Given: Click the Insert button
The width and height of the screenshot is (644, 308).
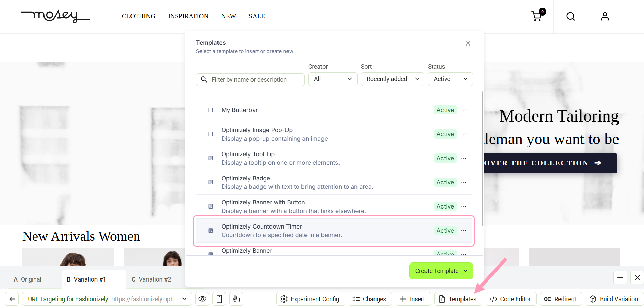Looking at the screenshot, I should tap(413, 299).
